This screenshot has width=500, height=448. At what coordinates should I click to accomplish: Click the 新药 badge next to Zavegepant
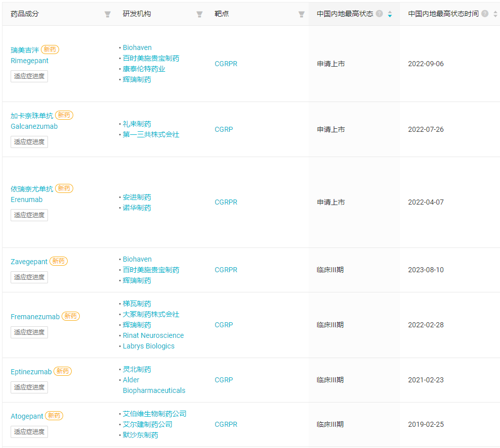click(x=59, y=261)
